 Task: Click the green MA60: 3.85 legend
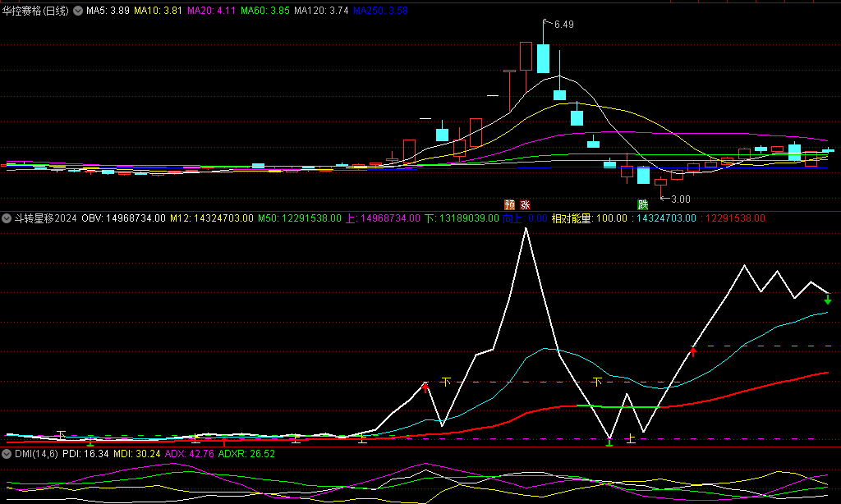264,11
